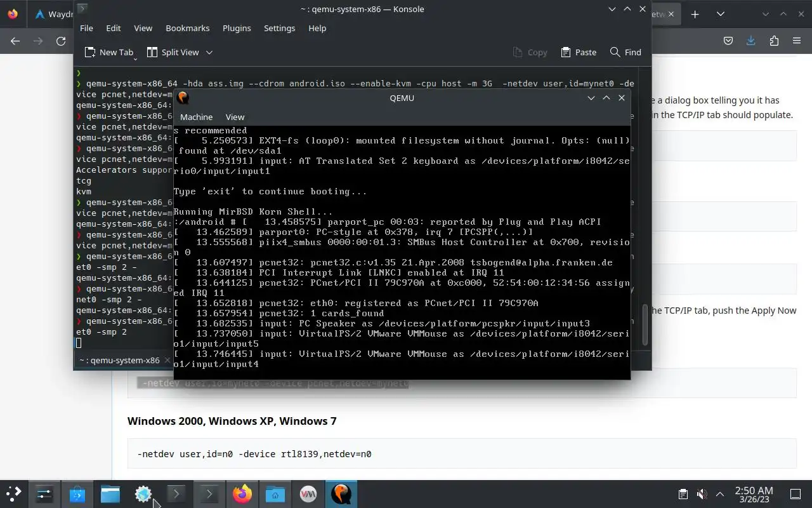Open the Dolphin file manager taskbar icon
This screenshot has height=508, width=812.
[x=110, y=493]
